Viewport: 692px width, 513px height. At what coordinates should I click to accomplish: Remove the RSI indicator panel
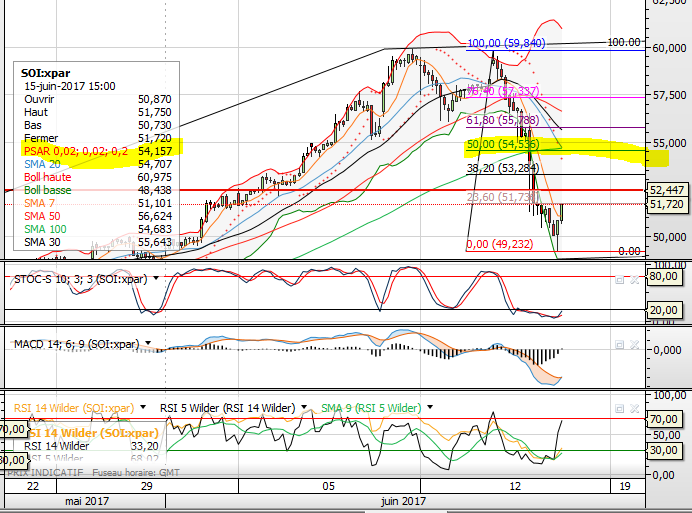click(632, 409)
